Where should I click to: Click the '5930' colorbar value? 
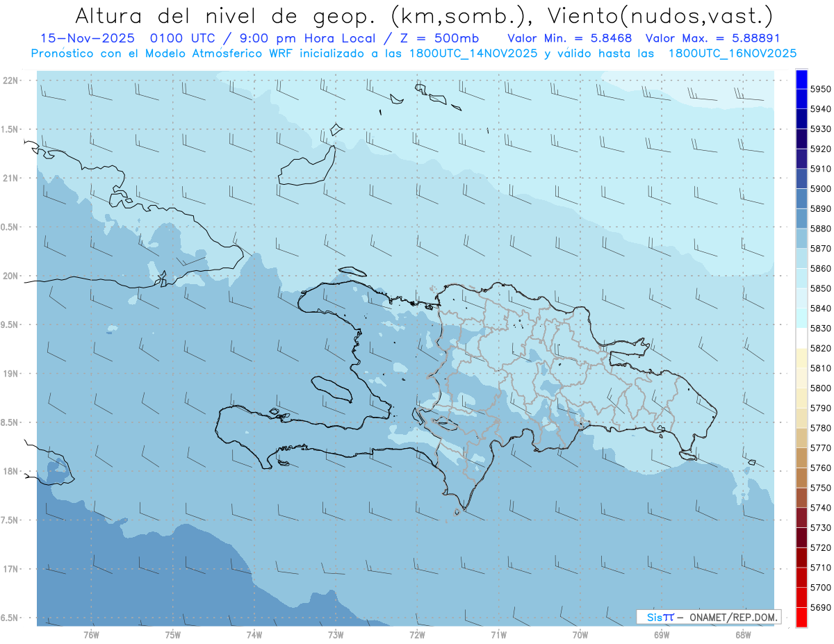(821, 129)
